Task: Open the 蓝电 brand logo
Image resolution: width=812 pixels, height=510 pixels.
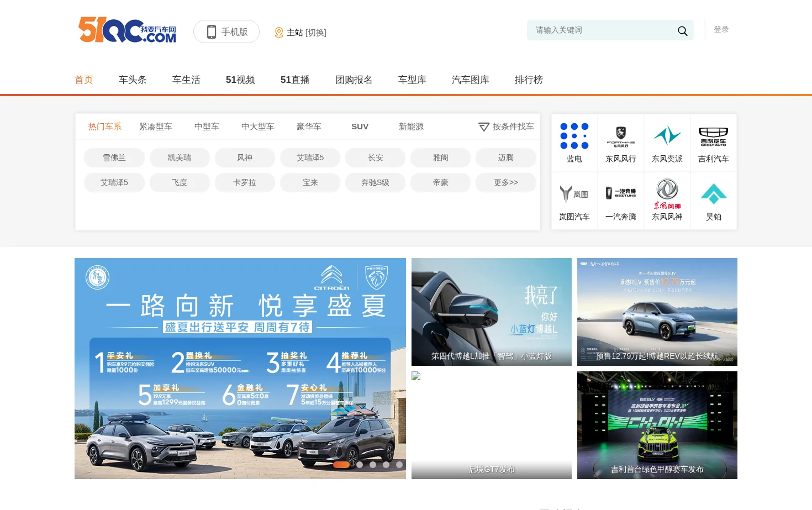Action: click(574, 136)
